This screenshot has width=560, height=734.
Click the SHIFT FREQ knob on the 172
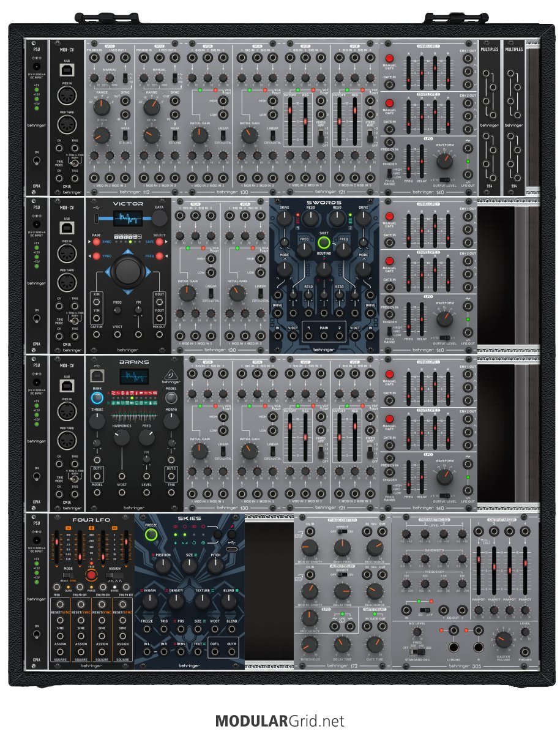[342, 547]
